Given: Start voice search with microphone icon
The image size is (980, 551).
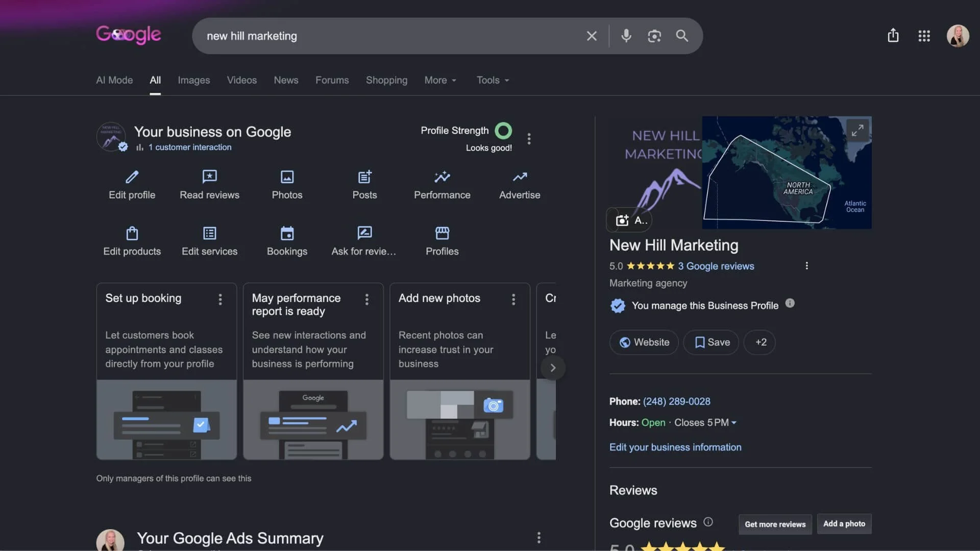Looking at the screenshot, I should (626, 36).
